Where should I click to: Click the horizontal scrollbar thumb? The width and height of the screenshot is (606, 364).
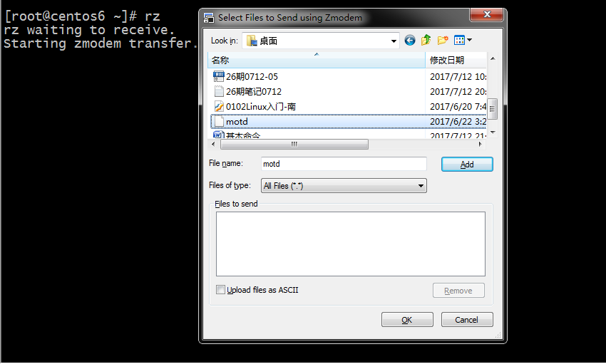click(x=294, y=144)
